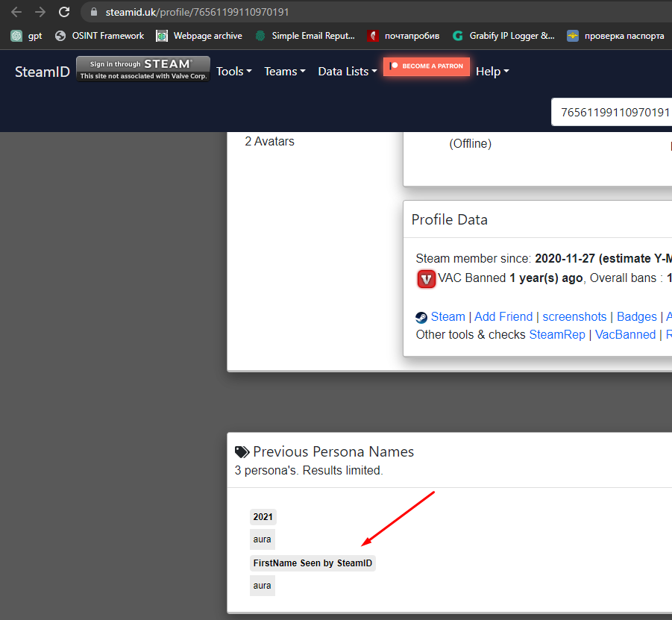Click the Add Friend link

(x=503, y=317)
